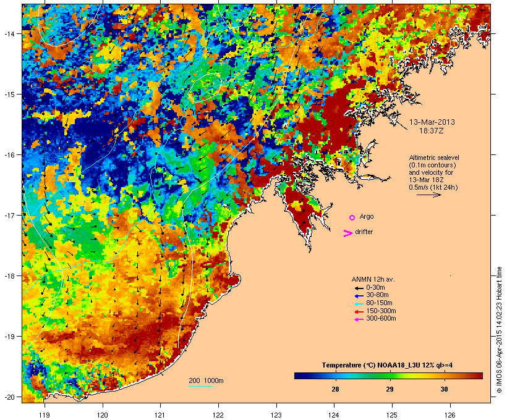Click the '13-Mar 18Z' velocity date text
The width and height of the screenshot is (507, 420).
click(426, 180)
